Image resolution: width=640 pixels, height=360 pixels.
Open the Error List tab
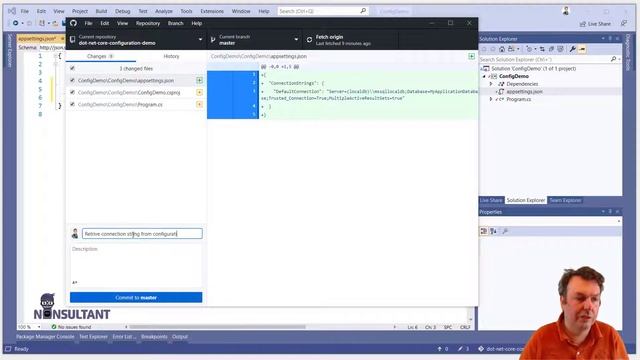click(124, 337)
